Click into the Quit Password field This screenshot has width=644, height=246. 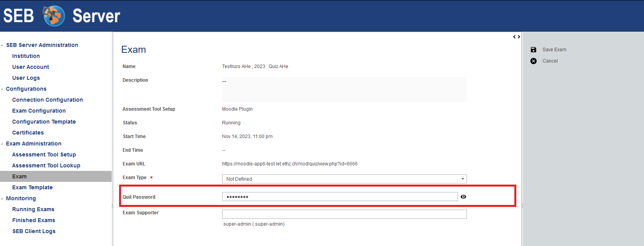pos(339,197)
